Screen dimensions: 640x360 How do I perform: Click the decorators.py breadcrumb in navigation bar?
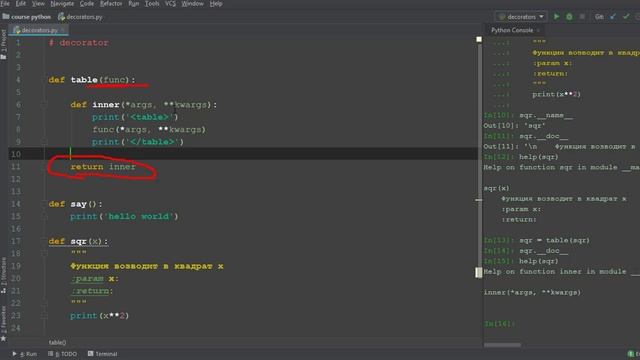tap(80, 17)
